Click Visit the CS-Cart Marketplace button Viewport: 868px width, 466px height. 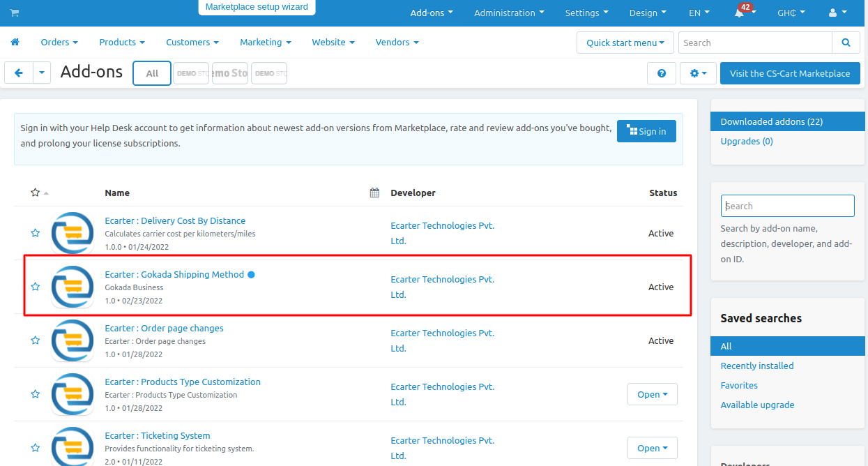tap(790, 73)
